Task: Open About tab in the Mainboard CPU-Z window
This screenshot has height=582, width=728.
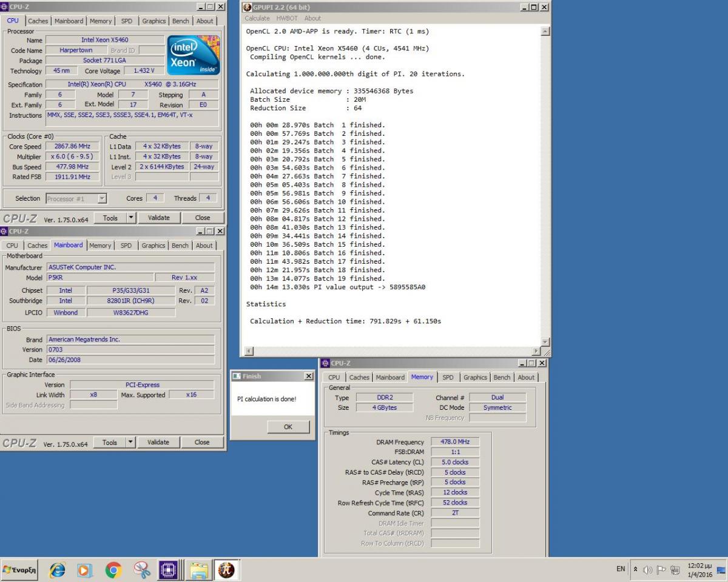Action: (204, 246)
